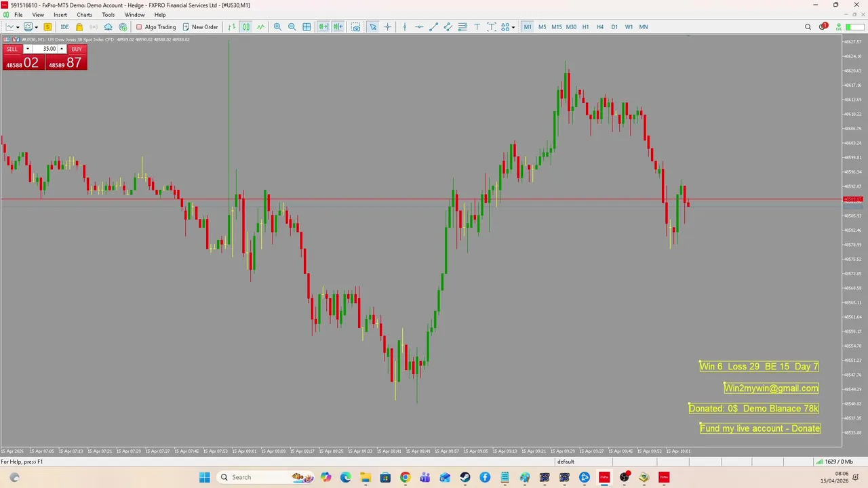
Task: Open the Window menu
Action: pos(134,15)
